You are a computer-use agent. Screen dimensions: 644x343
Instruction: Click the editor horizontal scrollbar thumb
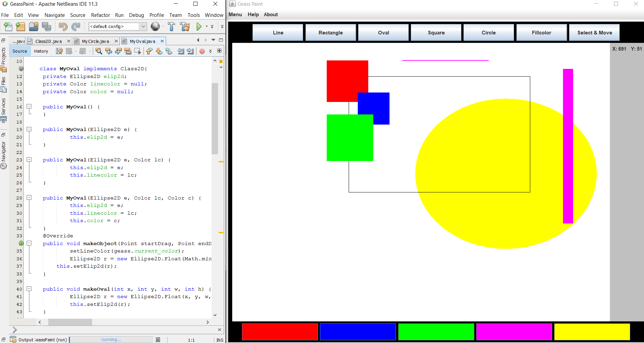point(70,322)
